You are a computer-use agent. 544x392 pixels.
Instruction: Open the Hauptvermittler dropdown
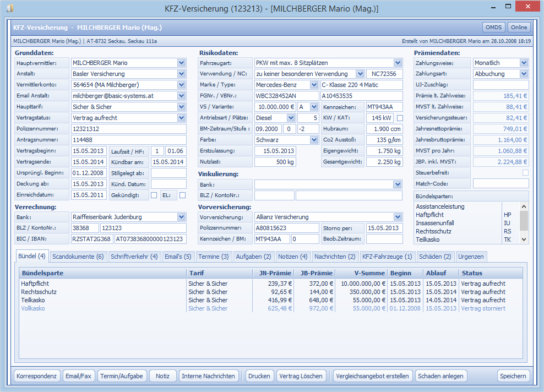click(181, 63)
